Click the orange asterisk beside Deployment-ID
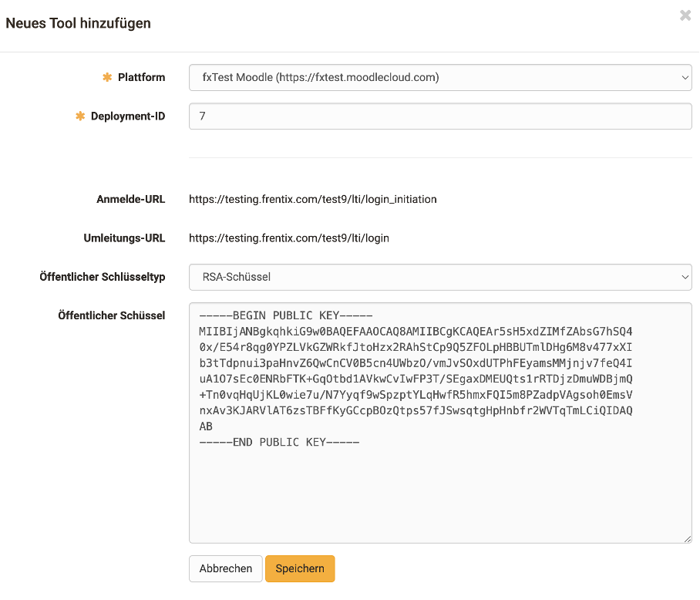Image resolution: width=700 pixels, height=600 pixels. [80, 116]
